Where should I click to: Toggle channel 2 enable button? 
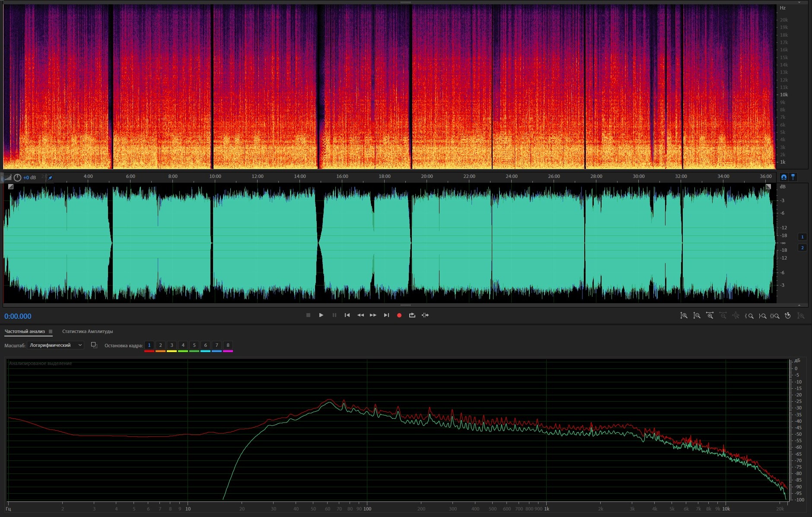(x=802, y=247)
